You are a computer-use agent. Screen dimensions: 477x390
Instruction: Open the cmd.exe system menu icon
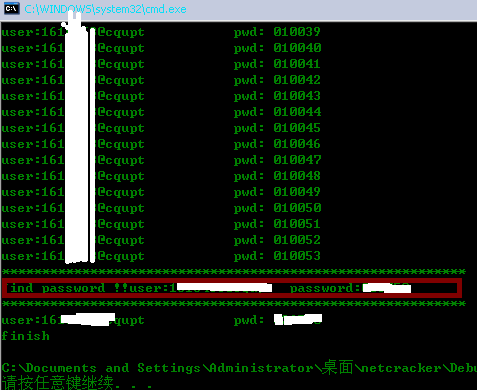point(12,8)
